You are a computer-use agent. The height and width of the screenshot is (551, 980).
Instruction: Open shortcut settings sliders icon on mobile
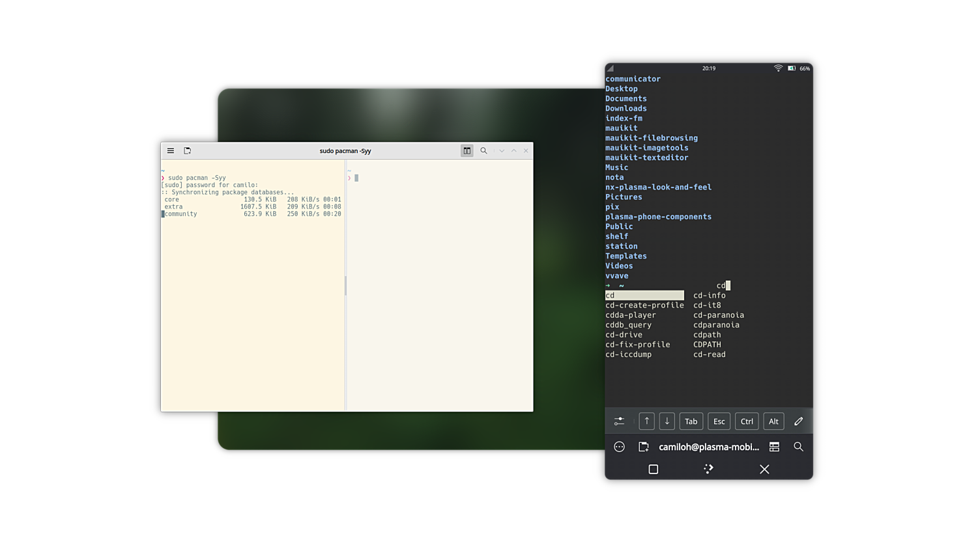pyautogui.click(x=619, y=421)
